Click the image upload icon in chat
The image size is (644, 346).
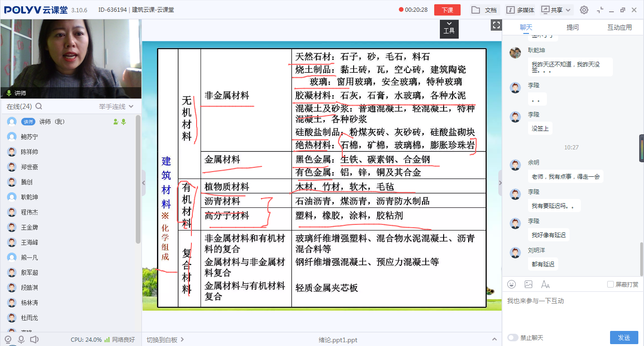tap(528, 284)
